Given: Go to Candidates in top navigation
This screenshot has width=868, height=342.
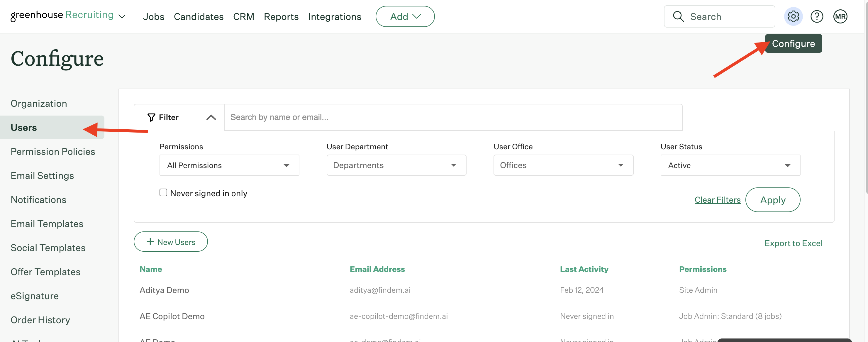Looking at the screenshot, I should click(x=199, y=16).
